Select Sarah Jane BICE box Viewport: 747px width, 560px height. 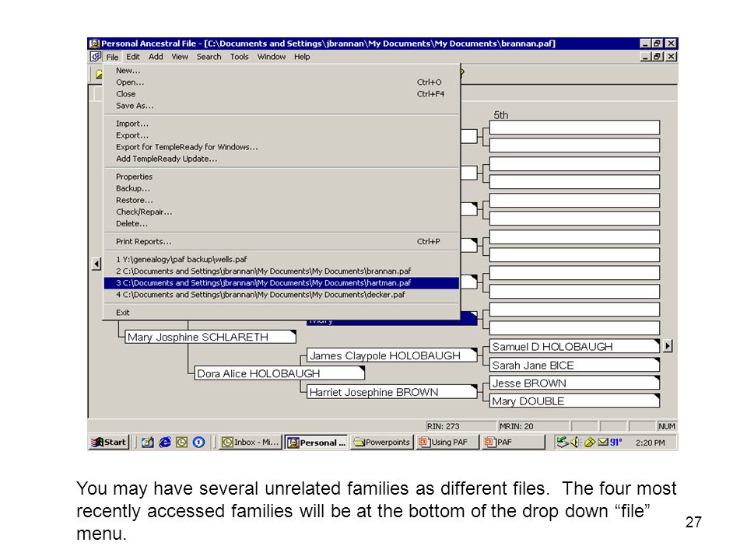(x=574, y=366)
